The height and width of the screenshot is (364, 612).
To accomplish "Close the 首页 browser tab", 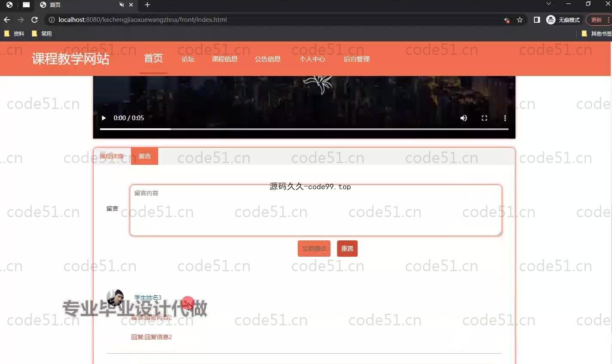I will 131,5.
